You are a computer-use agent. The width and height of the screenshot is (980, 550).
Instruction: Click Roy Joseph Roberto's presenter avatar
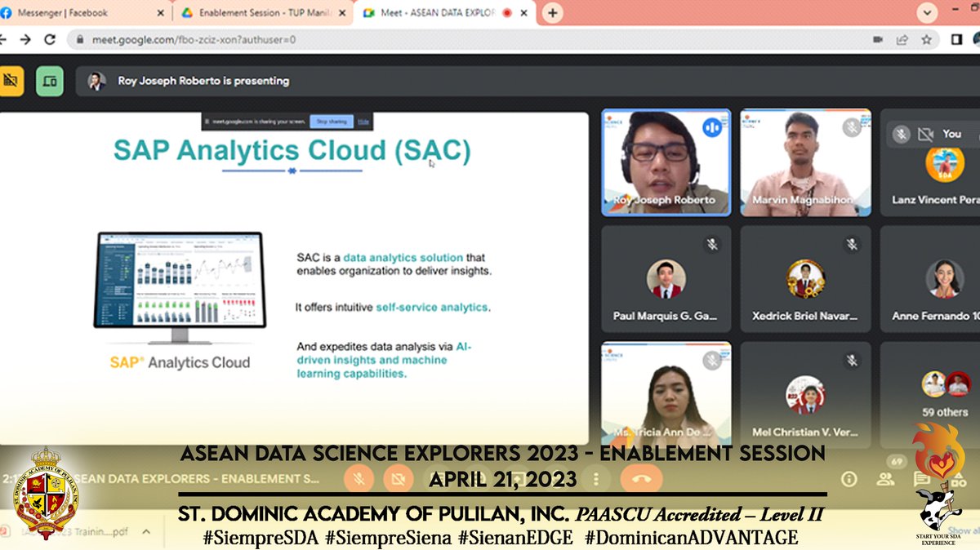pyautogui.click(x=96, y=81)
